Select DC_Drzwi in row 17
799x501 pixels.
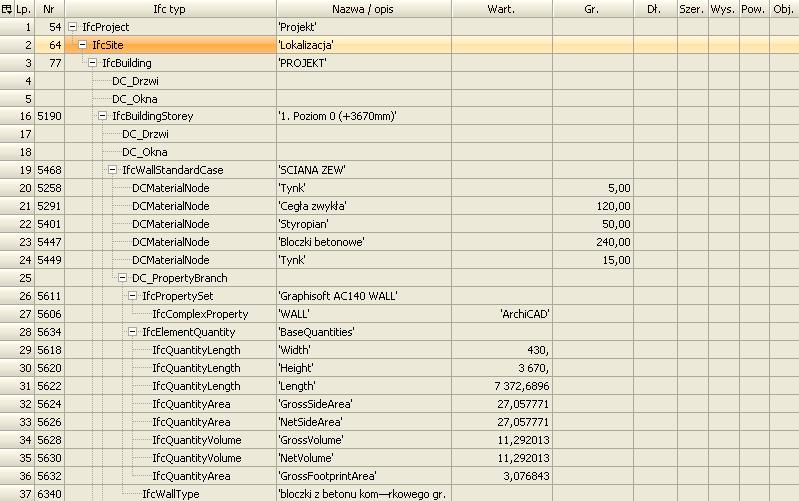pyautogui.click(x=145, y=134)
